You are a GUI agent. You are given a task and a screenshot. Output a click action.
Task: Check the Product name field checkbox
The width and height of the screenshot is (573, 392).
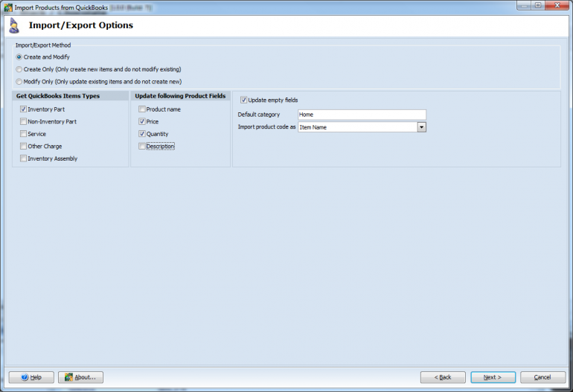(142, 109)
